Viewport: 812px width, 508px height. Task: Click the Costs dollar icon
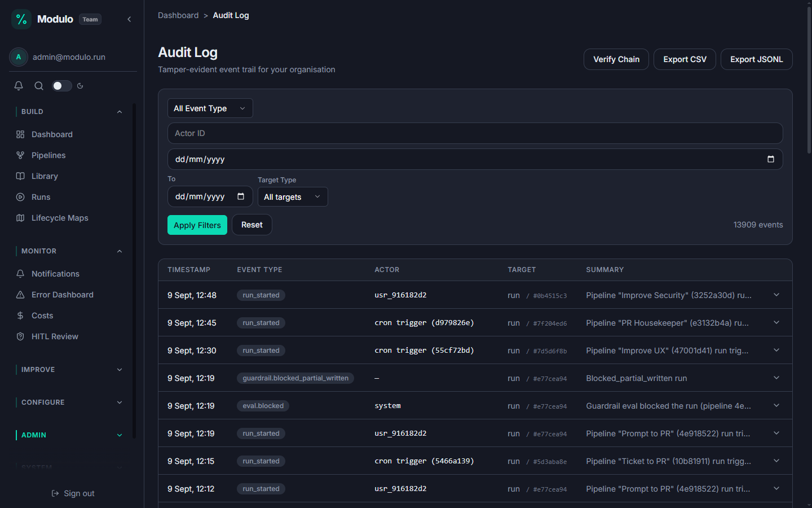tap(20, 316)
